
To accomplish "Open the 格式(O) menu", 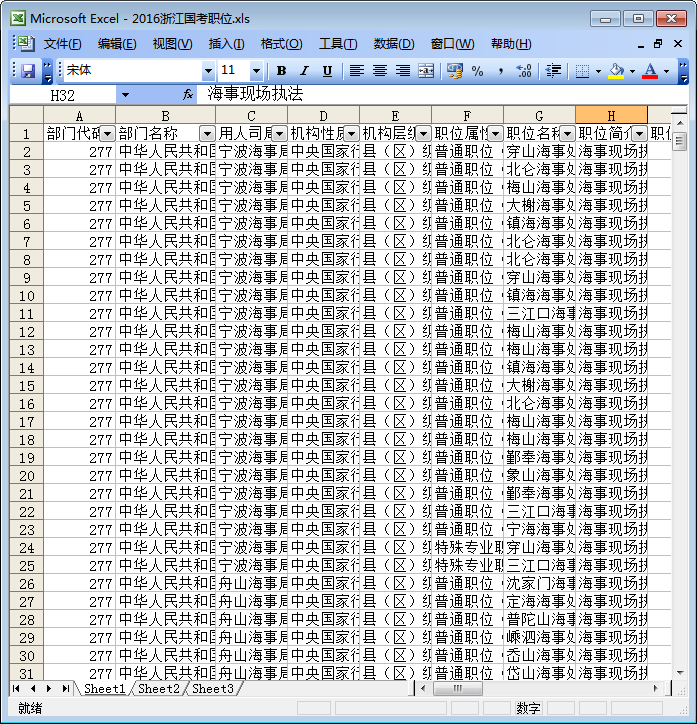I will pyautogui.click(x=281, y=44).
